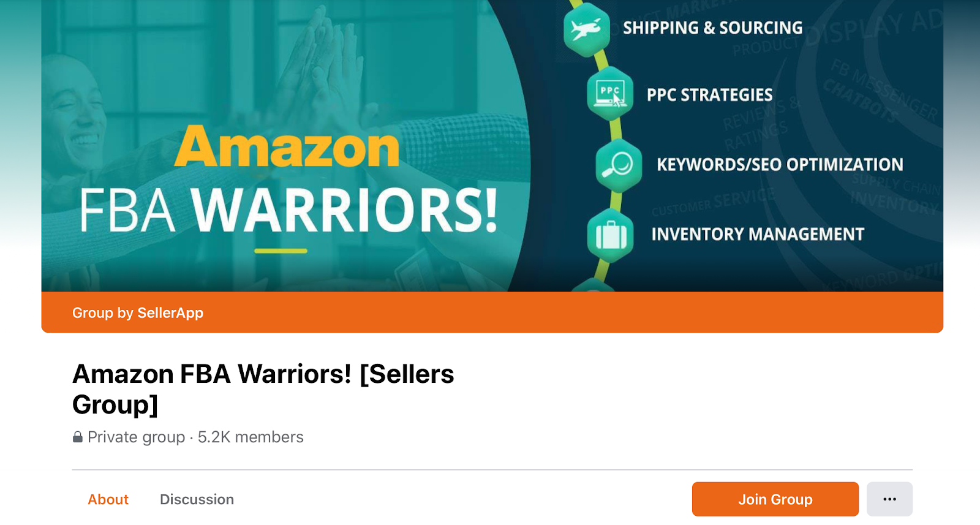Image resolution: width=980 pixels, height=525 pixels.
Task: Open the three-dots more options menu
Action: coord(889,499)
